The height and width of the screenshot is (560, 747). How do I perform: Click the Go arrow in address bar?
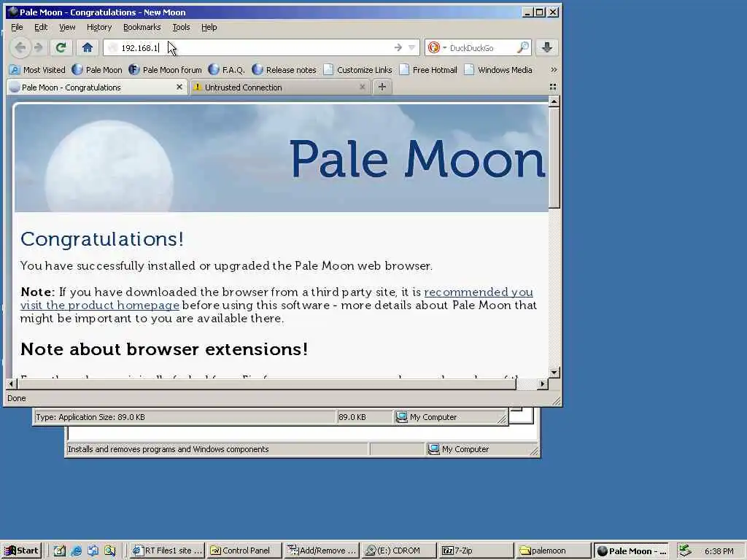tap(398, 47)
